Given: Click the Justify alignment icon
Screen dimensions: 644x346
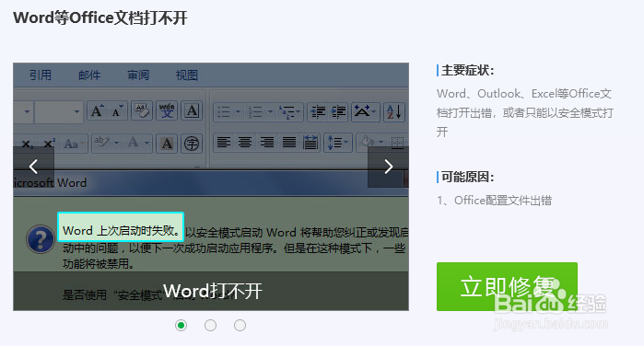Looking at the screenshot, I should click(289, 143).
